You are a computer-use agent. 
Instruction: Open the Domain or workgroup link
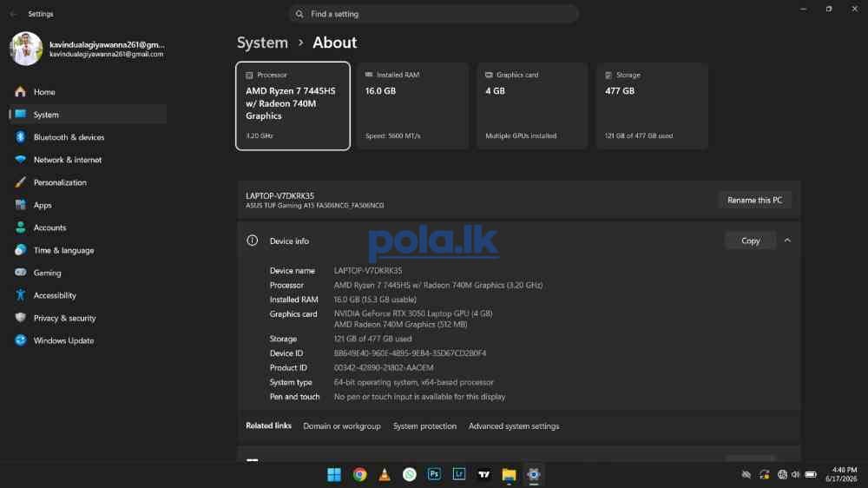341,426
